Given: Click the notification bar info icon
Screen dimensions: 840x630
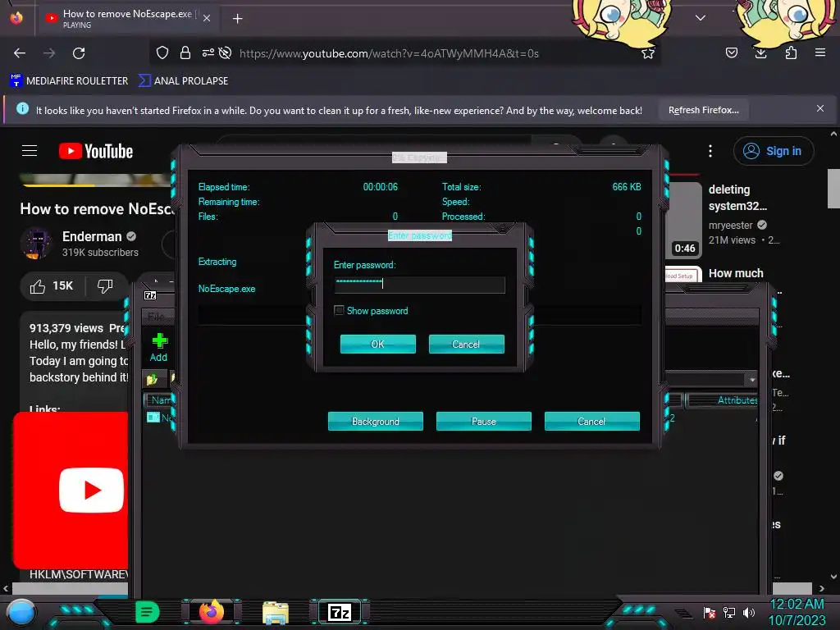Looking at the screenshot, I should click(x=22, y=109).
